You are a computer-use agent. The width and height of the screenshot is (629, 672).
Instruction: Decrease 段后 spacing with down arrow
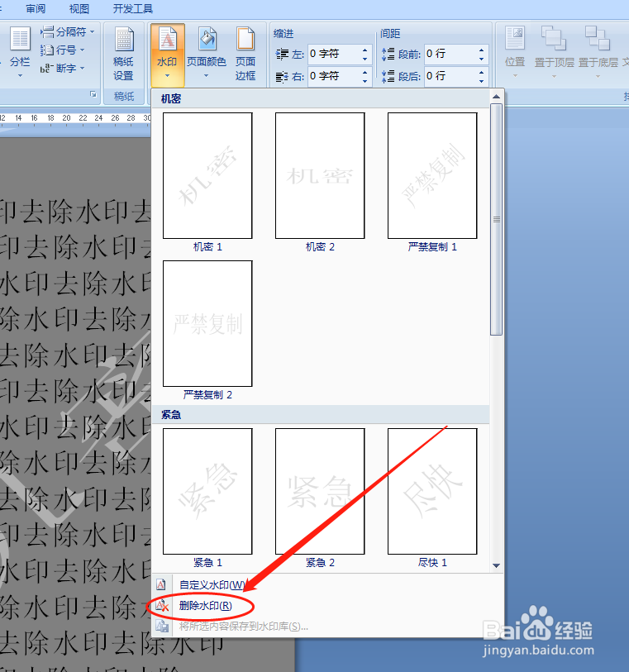[481, 81]
